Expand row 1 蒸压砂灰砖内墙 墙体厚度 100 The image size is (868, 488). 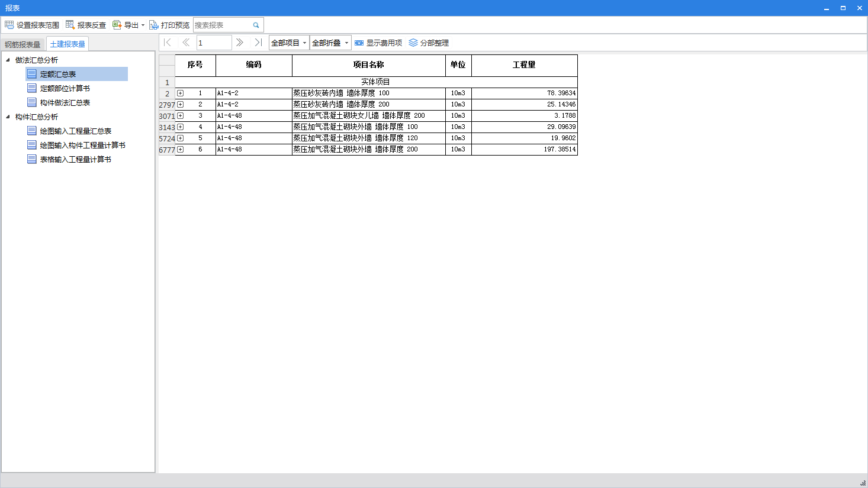[180, 93]
